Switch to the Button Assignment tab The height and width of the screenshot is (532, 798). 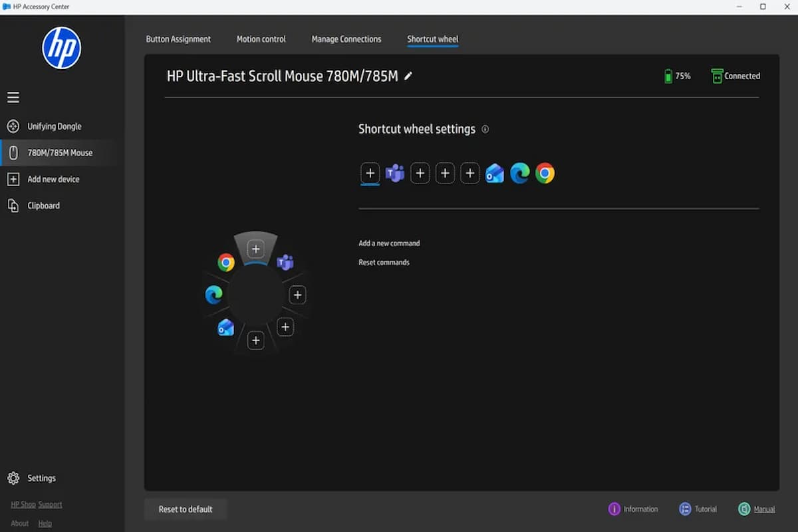(x=178, y=39)
